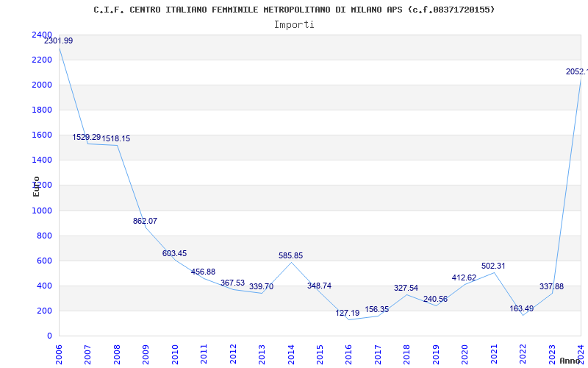The image size is (588, 368).
Task: Click the 603.45 data label
Action: pyautogui.click(x=174, y=253)
